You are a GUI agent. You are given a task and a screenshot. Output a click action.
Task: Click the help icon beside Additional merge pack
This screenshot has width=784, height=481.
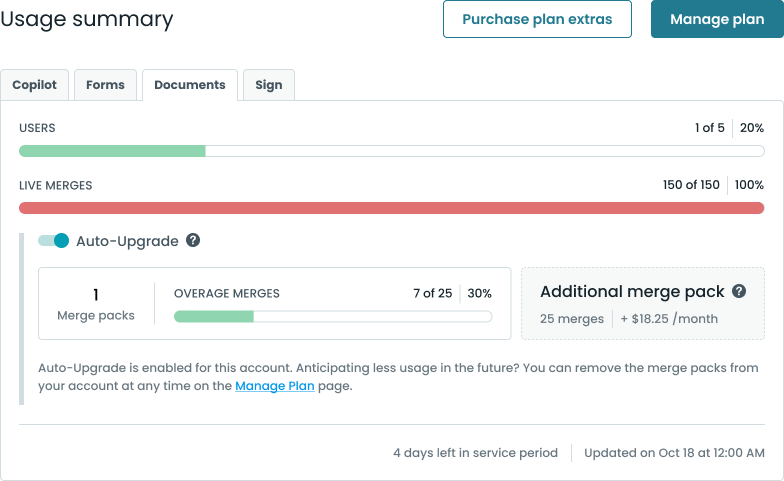click(739, 292)
